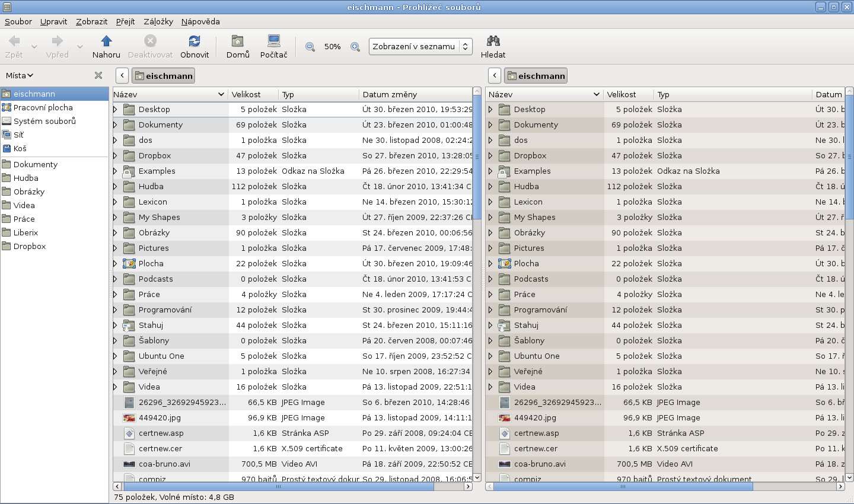Select coa-bruno.avi file in left pane
854x504 pixels.
(164, 464)
